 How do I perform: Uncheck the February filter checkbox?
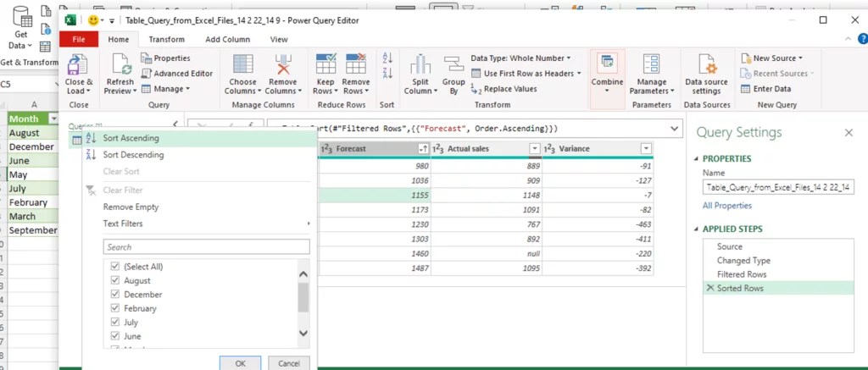coord(115,308)
